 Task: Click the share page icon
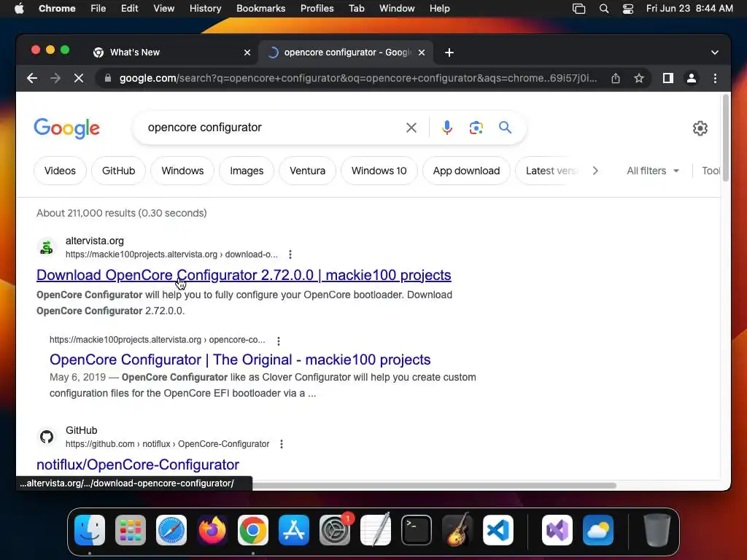click(616, 78)
